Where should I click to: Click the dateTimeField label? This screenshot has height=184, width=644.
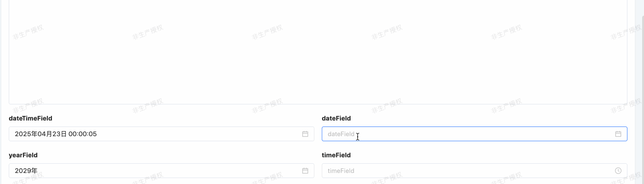coord(30,118)
